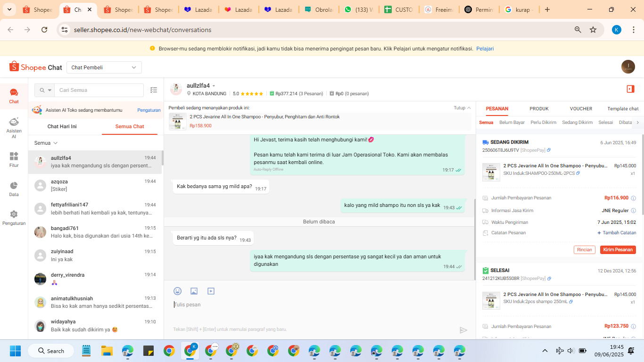Image resolution: width=644 pixels, height=362 pixels.
Task: Open a new browser tab
Action: click(x=547, y=9)
